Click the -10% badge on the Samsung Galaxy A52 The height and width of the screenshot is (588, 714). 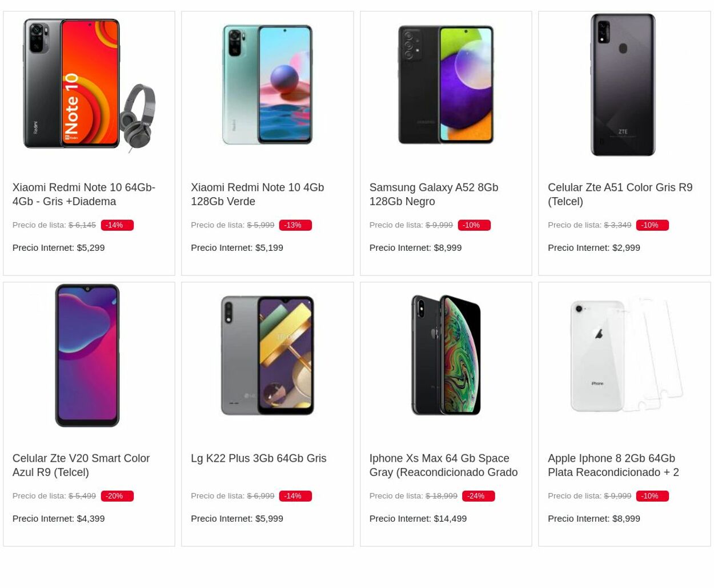(474, 225)
